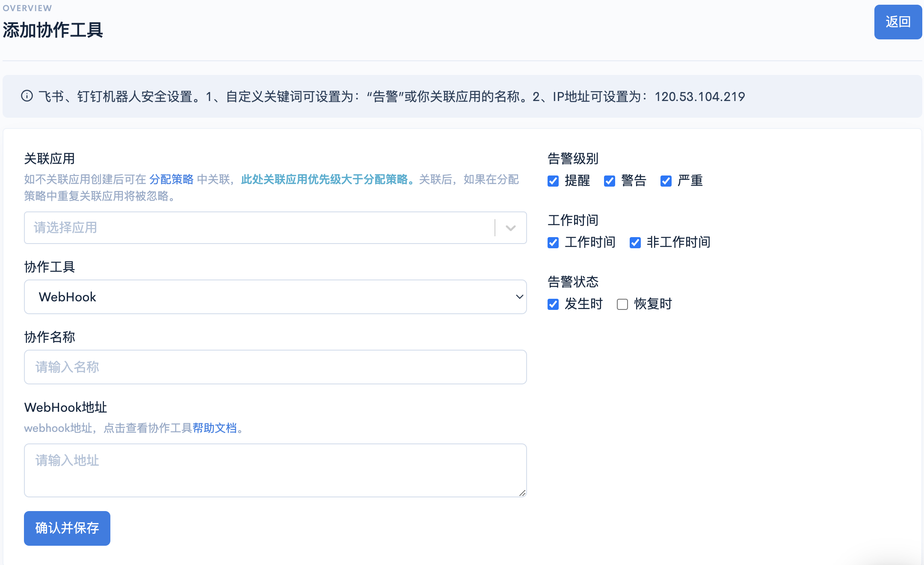
Task: Uncheck the 工作时间 checkbox
Action: click(x=553, y=243)
